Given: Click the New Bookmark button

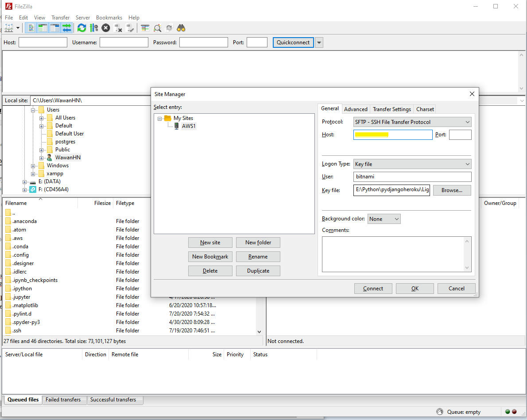Looking at the screenshot, I should pos(210,257).
